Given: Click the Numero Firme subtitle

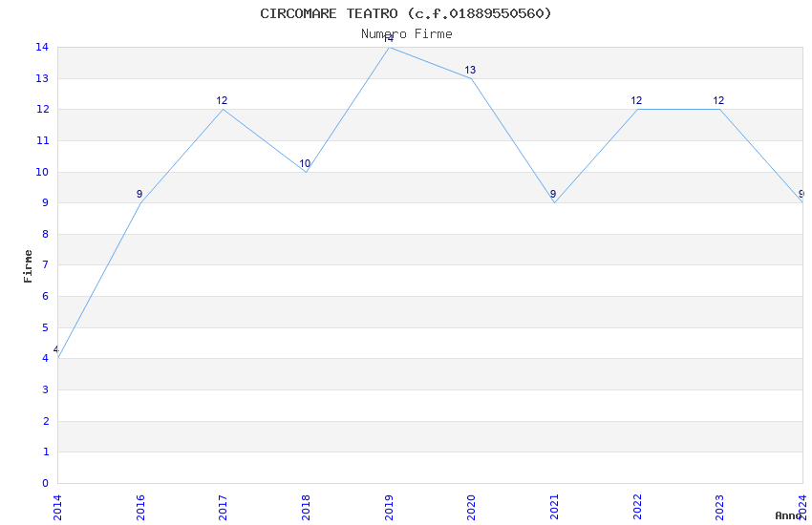Looking at the screenshot, I should tap(407, 33).
